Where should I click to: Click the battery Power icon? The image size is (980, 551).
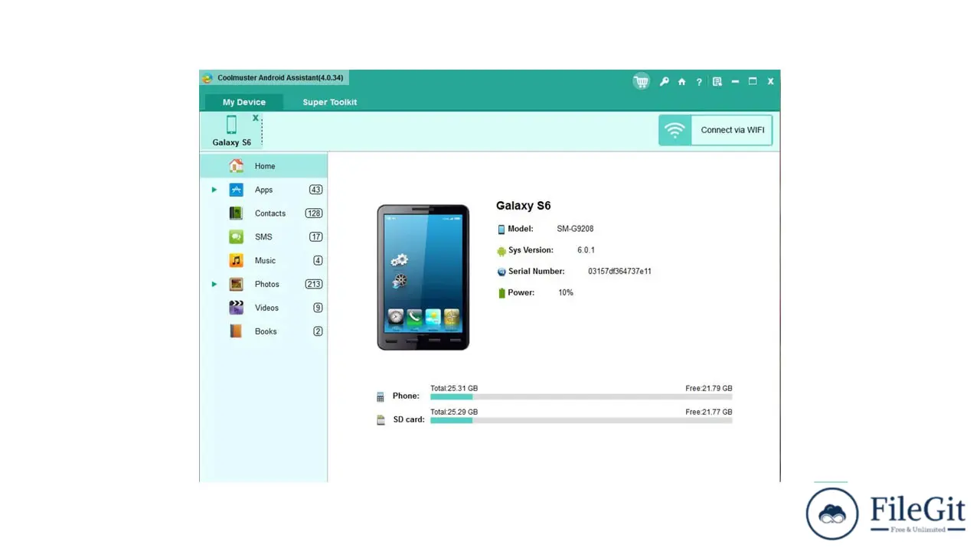(x=501, y=293)
